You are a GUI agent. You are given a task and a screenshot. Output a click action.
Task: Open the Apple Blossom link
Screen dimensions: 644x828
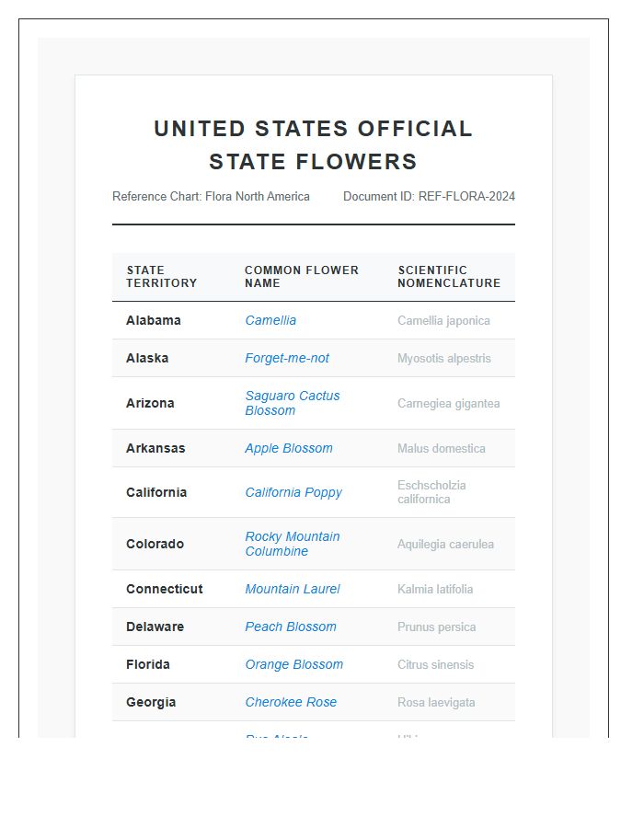(289, 448)
